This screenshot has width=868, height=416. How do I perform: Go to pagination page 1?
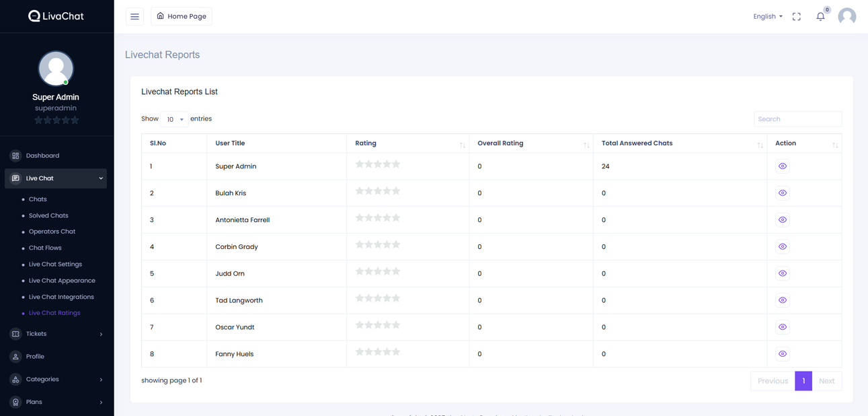click(x=803, y=381)
